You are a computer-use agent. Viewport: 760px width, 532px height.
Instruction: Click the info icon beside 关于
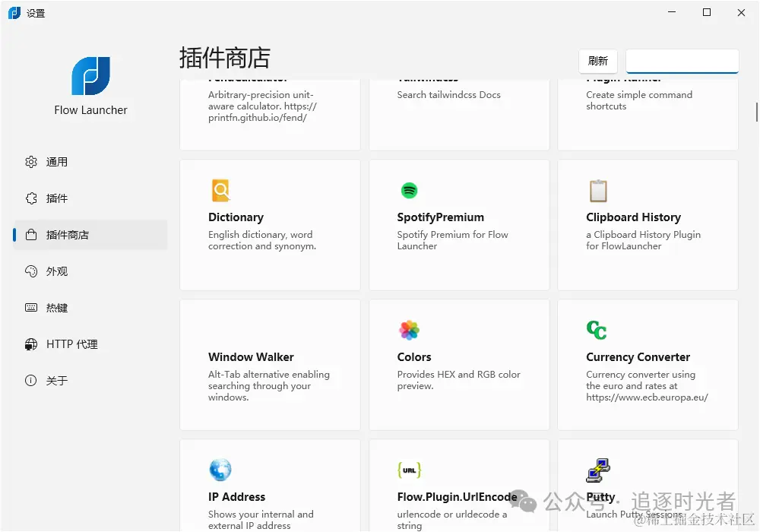click(x=31, y=380)
